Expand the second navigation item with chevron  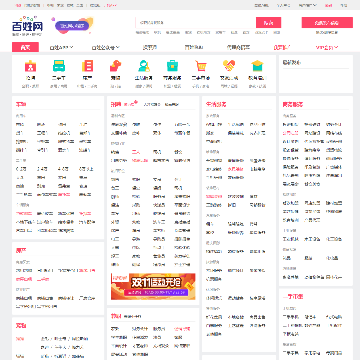[x=61, y=48]
